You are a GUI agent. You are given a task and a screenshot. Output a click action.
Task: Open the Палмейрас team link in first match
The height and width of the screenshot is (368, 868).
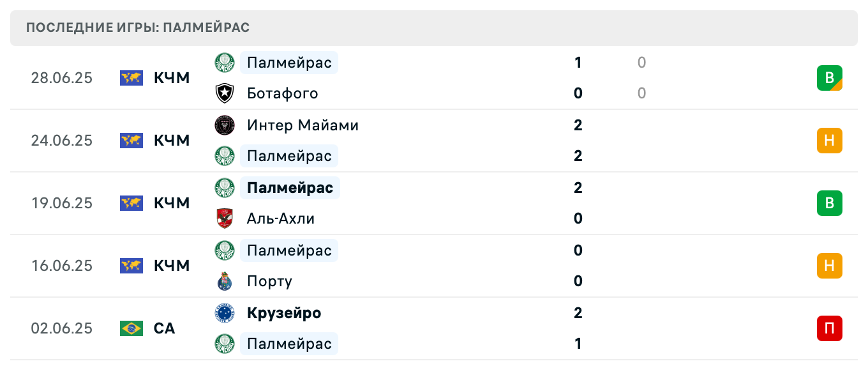[288, 63]
